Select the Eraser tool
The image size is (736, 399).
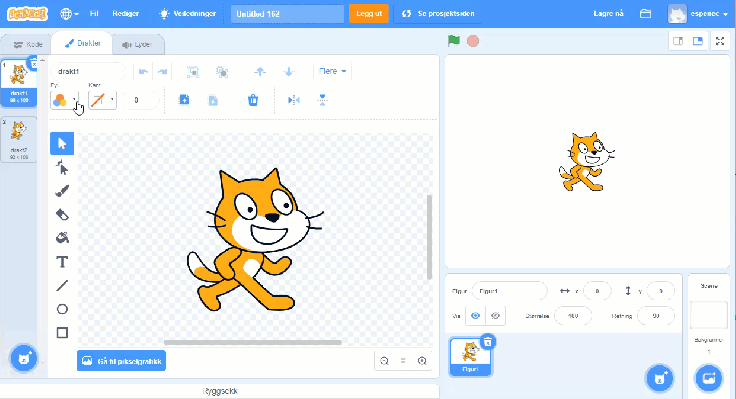[62, 215]
